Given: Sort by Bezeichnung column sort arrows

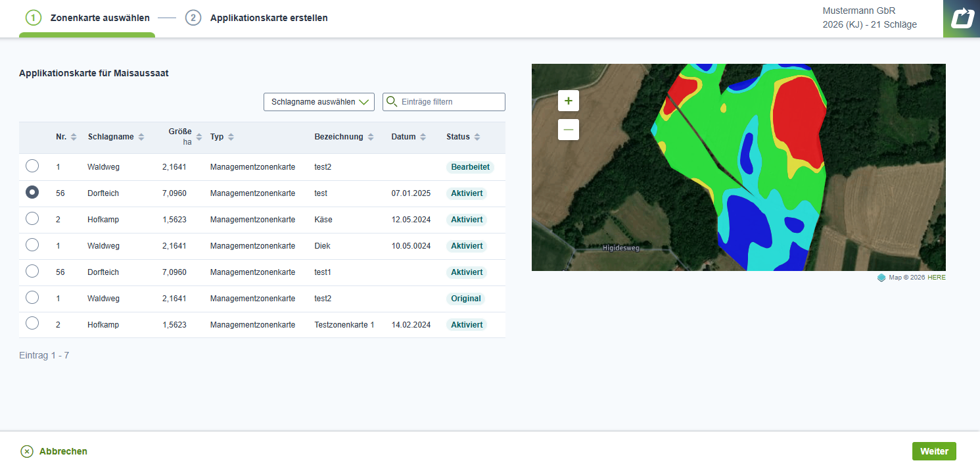Looking at the screenshot, I should pyautogui.click(x=371, y=137).
